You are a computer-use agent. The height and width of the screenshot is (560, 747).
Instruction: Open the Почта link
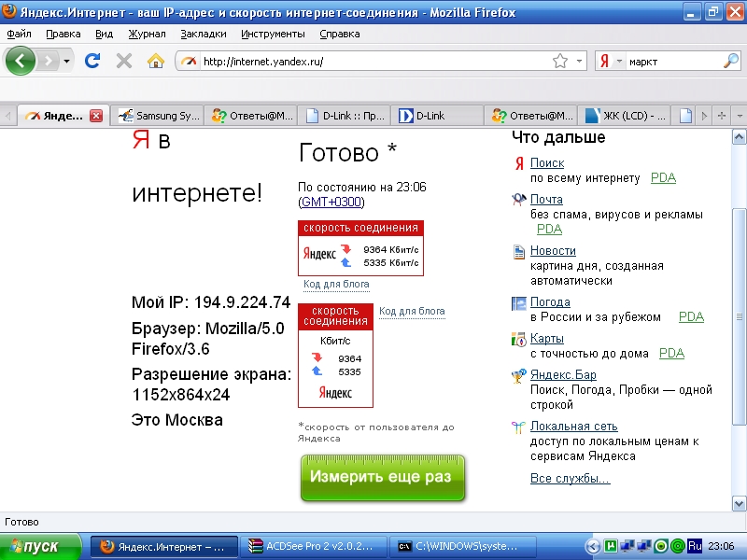(x=546, y=199)
